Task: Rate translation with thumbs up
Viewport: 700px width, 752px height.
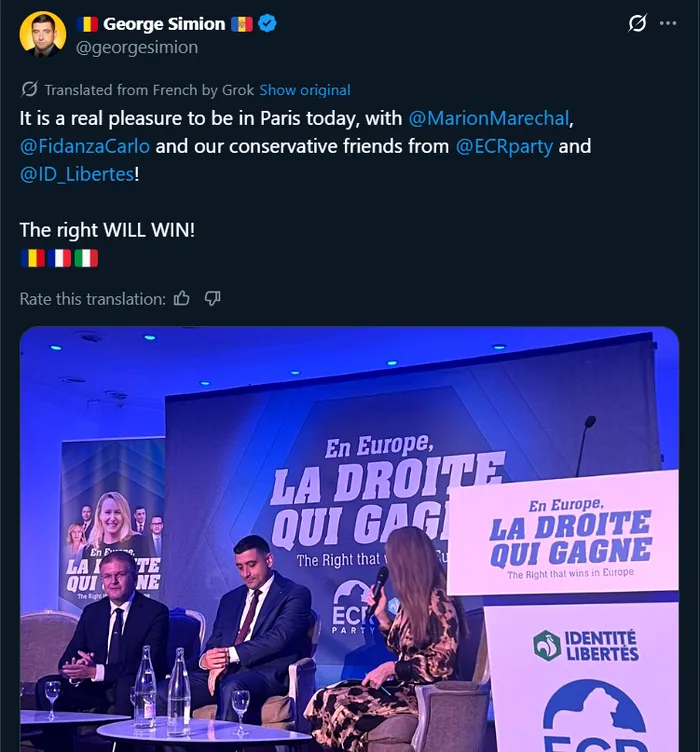Action: click(181, 298)
